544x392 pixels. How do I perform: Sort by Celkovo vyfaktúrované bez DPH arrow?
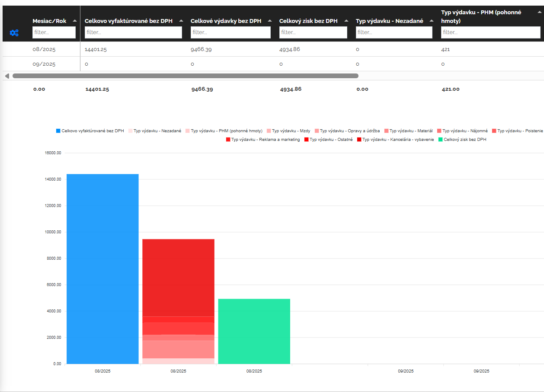(x=181, y=21)
